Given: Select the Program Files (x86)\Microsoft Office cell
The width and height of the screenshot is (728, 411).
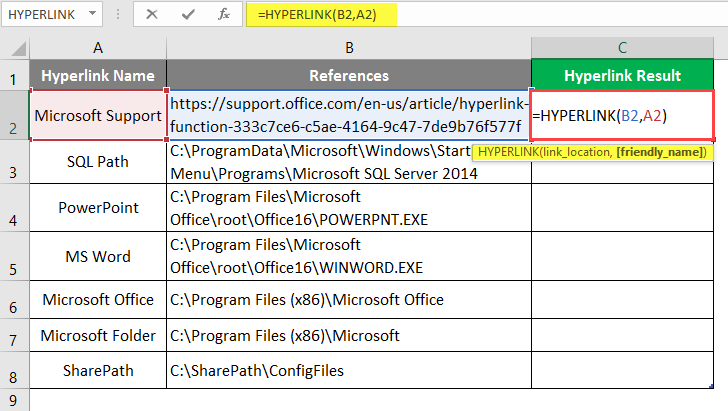Looking at the screenshot, I should tap(349, 300).
